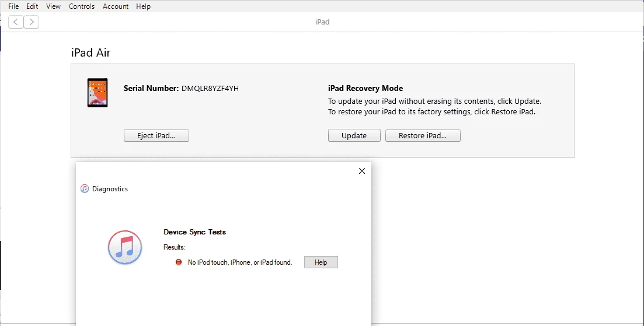Open the View menu
The height and width of the screenshot is (326, 644).
[x=53, y=6]
